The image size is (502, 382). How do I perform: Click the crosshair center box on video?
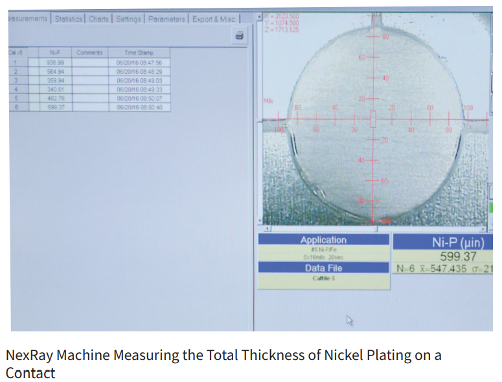coord(373,119)
